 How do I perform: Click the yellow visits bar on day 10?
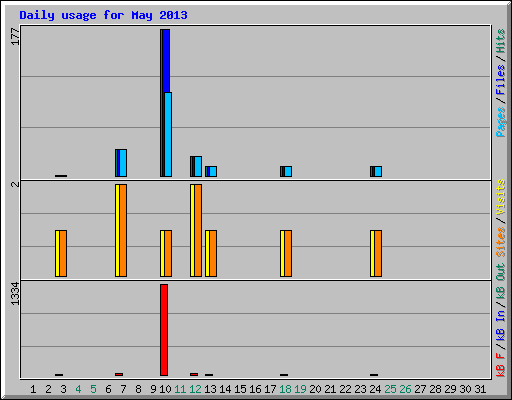point(162,253)
